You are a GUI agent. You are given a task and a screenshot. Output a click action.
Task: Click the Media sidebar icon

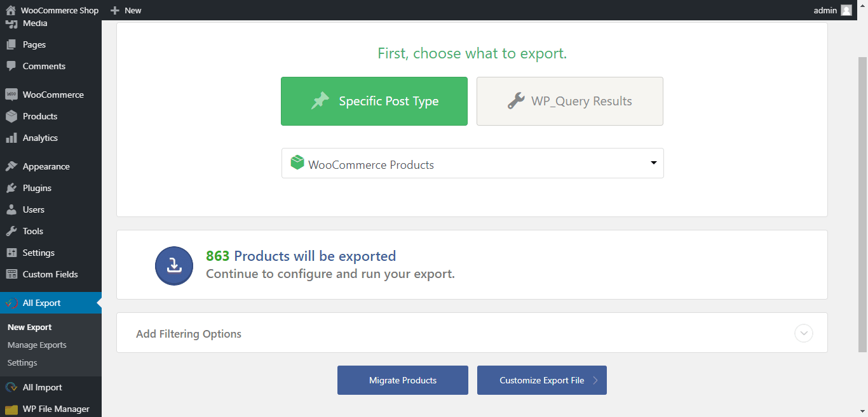point(11,23)
